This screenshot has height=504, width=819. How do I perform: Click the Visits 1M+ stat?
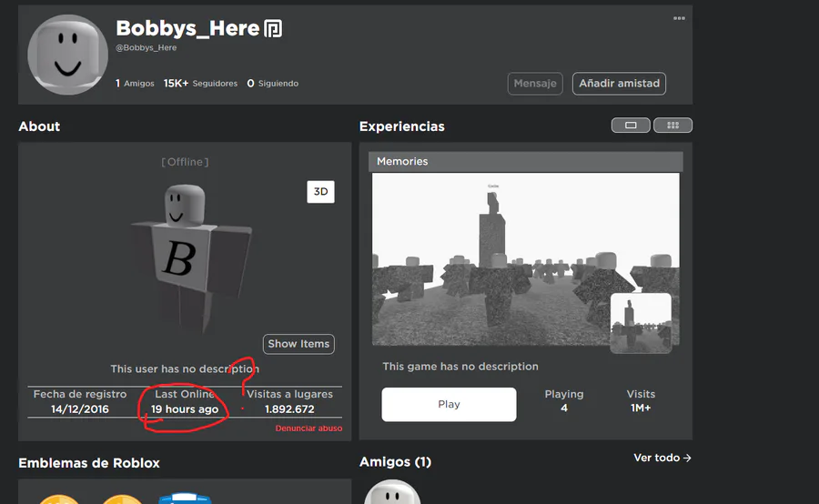coord(641,401)
